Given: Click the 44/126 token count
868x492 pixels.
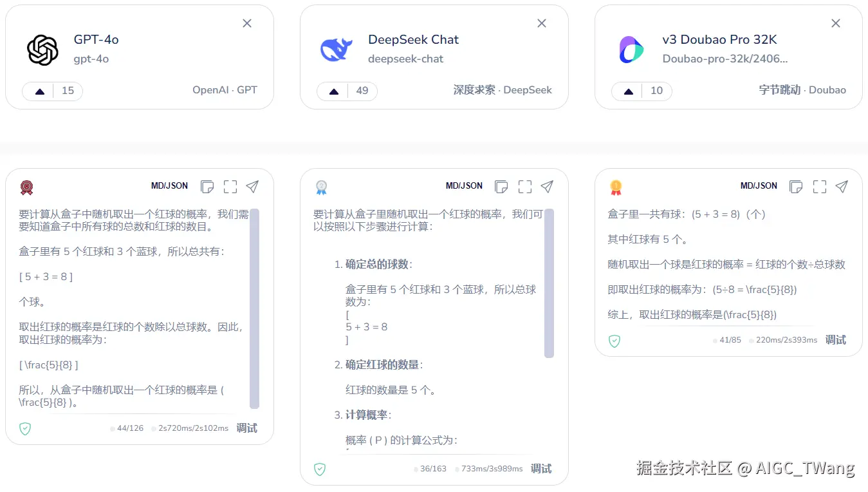Looking at the screenshot, I should coord(130,428).
